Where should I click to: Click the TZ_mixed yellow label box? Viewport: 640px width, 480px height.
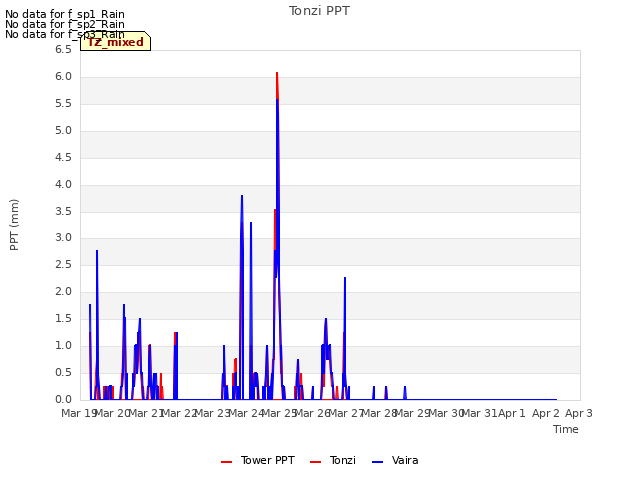pos(116,41)
